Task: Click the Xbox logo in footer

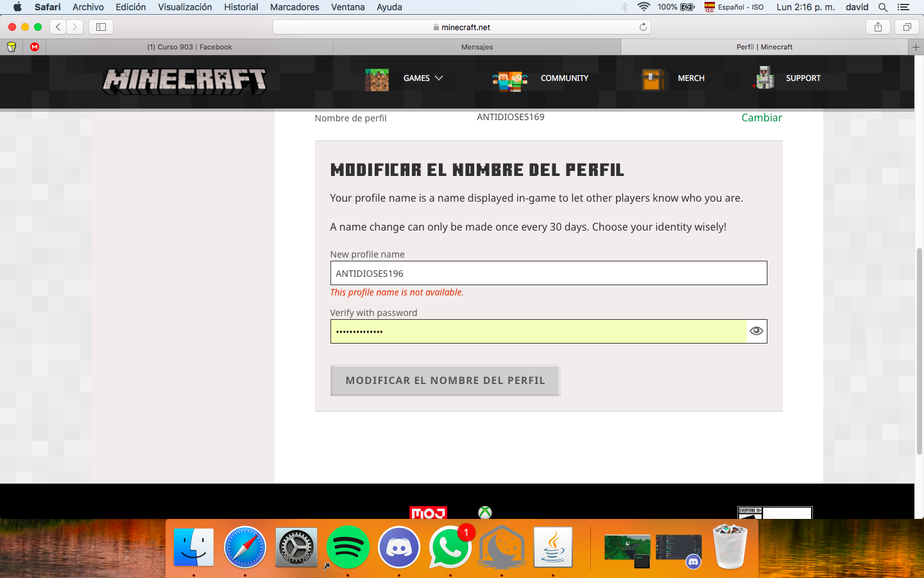Action: (x=485, y=512)
